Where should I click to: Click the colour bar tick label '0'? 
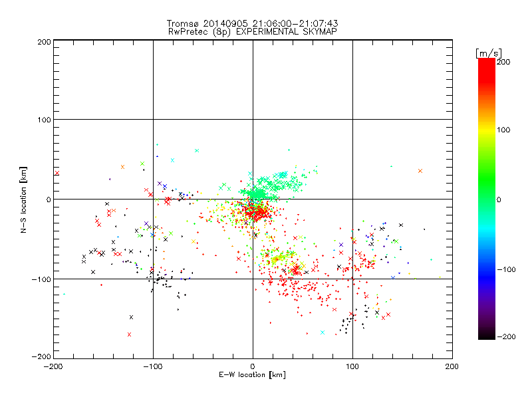click(499, 199)
